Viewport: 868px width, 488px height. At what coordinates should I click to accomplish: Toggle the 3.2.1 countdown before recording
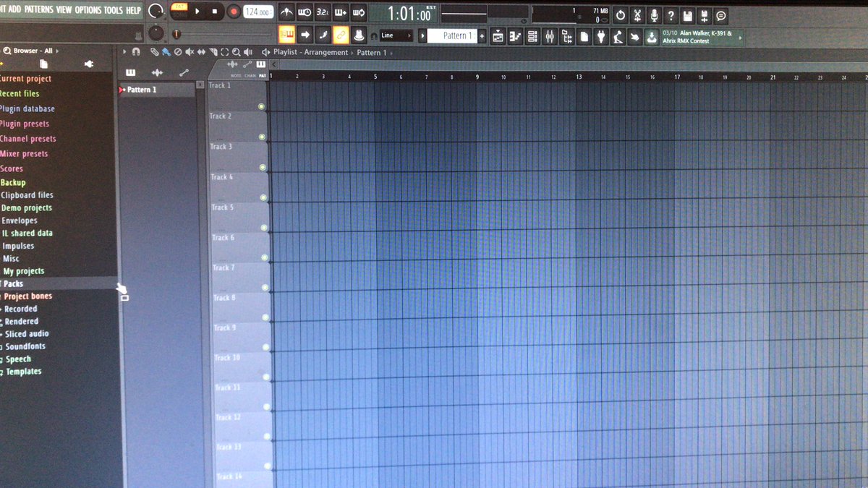(x=323, y=12)
